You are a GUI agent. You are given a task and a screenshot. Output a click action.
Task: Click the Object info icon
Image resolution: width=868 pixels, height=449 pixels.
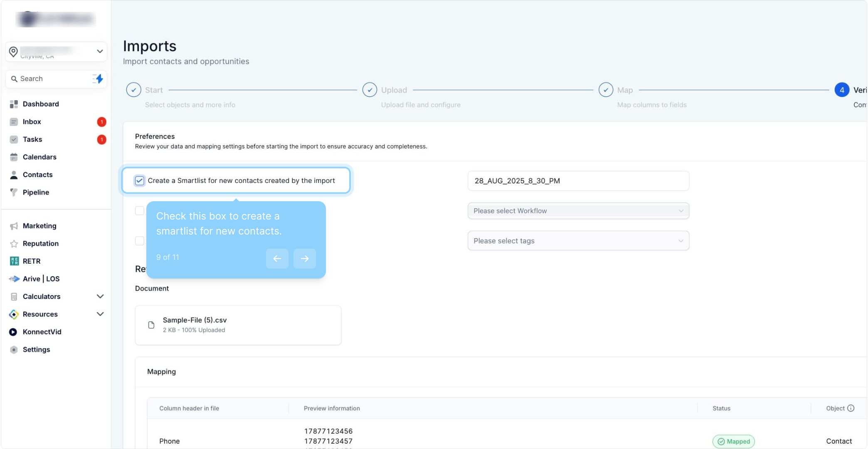[x=851, y=408]
